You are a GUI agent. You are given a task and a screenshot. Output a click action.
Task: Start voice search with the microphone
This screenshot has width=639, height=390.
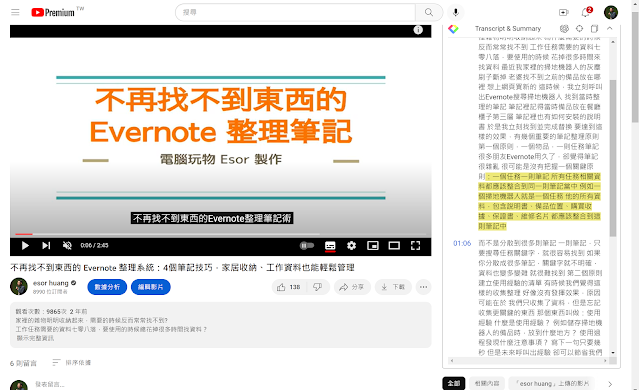(456, 12)
